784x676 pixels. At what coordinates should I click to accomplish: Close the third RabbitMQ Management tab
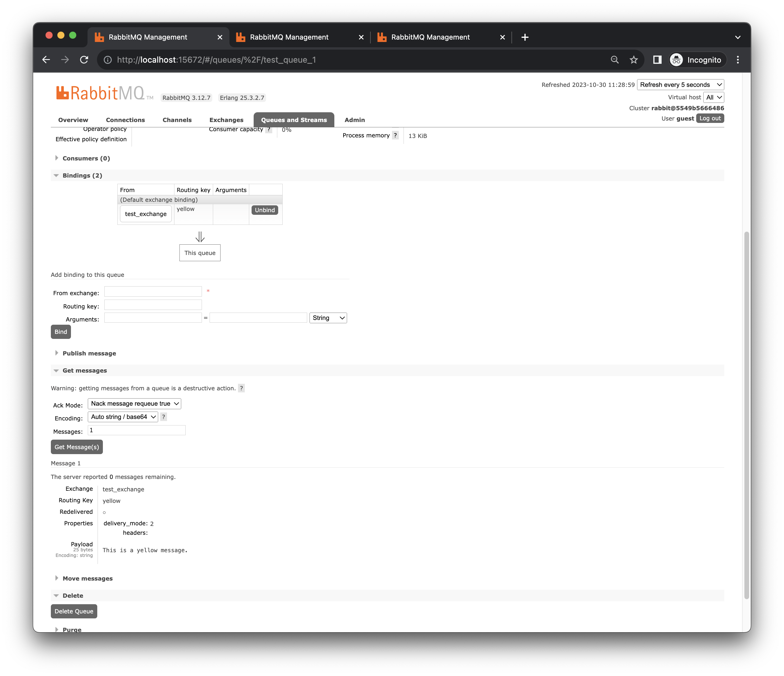503,37
